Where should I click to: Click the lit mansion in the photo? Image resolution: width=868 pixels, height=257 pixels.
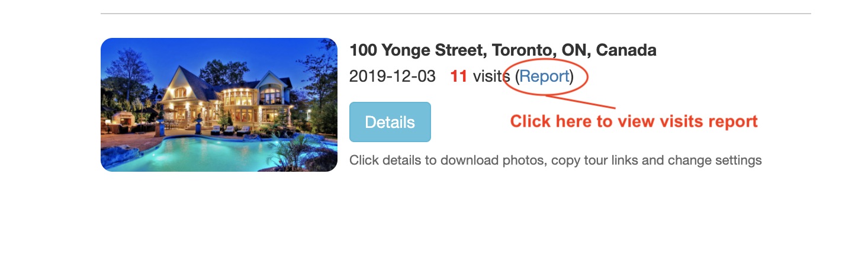(225, 98)
